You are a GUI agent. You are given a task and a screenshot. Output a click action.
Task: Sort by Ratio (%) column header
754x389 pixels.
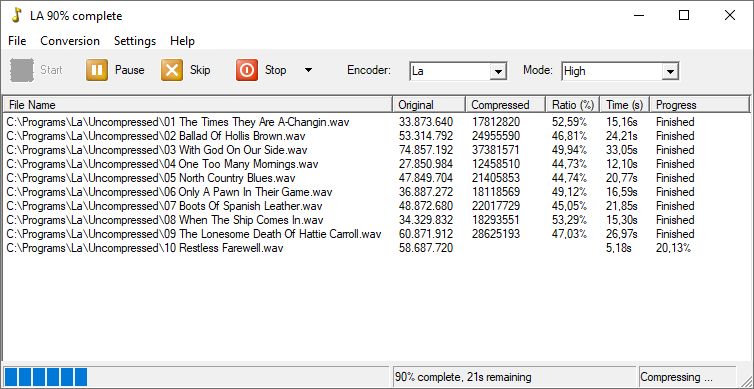click(573, 105)
